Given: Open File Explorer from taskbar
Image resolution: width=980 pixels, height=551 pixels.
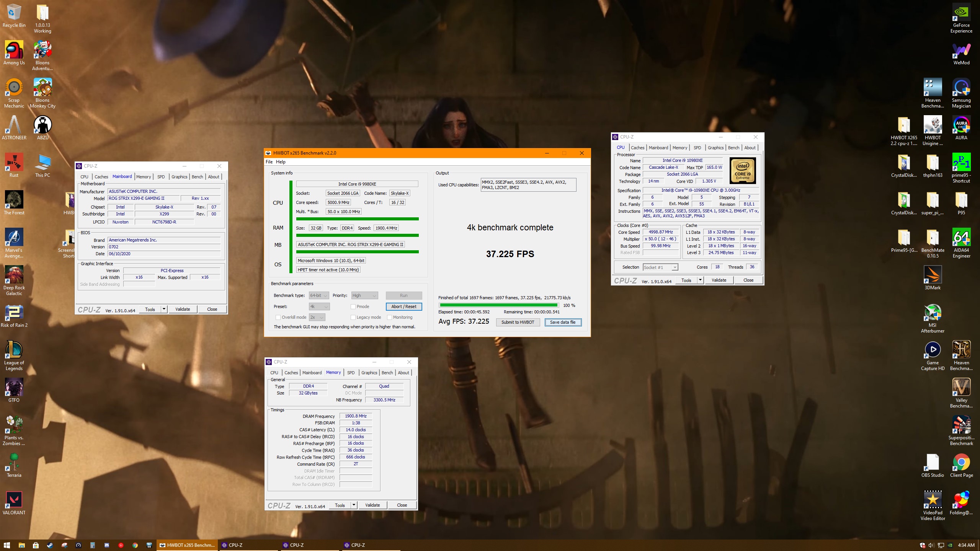Looking at the screenshot, I should click(x=21, y=545).
